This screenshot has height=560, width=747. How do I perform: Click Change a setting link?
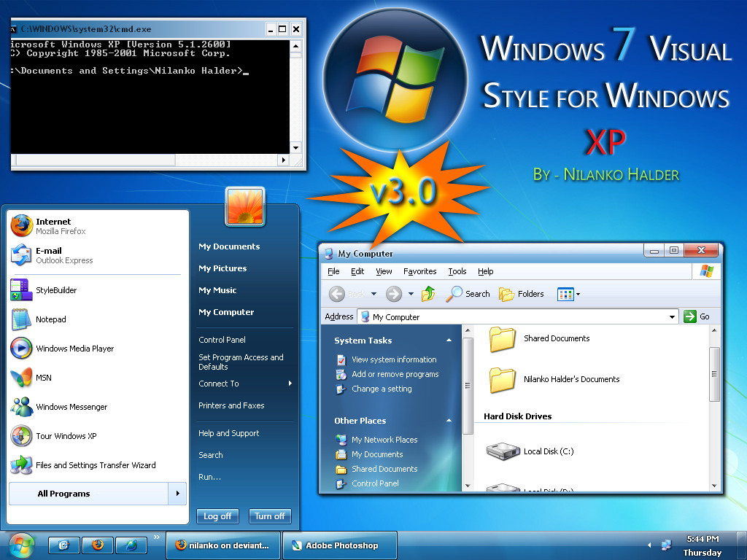382,389
